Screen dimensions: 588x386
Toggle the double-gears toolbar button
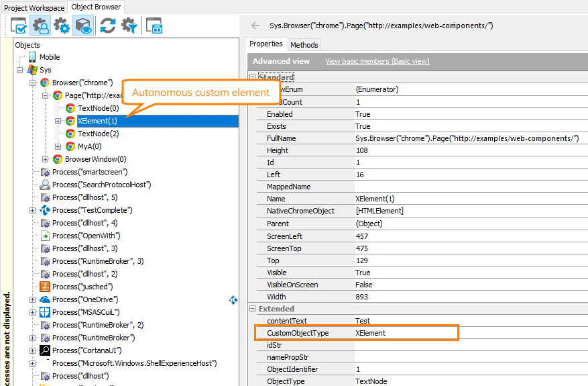click(62, 26)
